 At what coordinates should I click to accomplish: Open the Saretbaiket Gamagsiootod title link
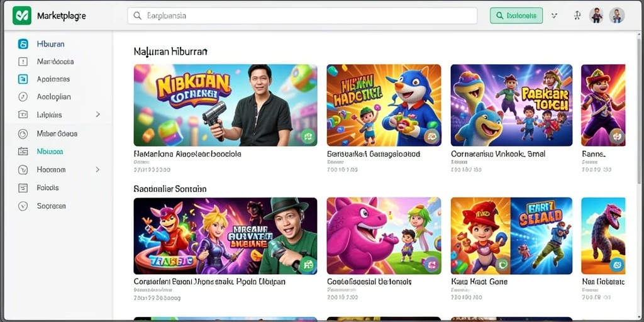374,154
